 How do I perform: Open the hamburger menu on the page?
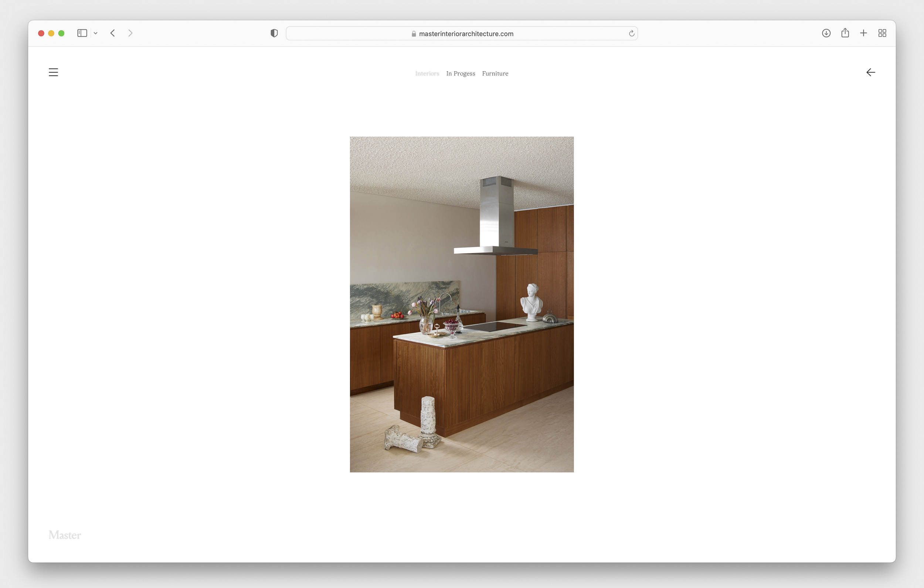53,72
